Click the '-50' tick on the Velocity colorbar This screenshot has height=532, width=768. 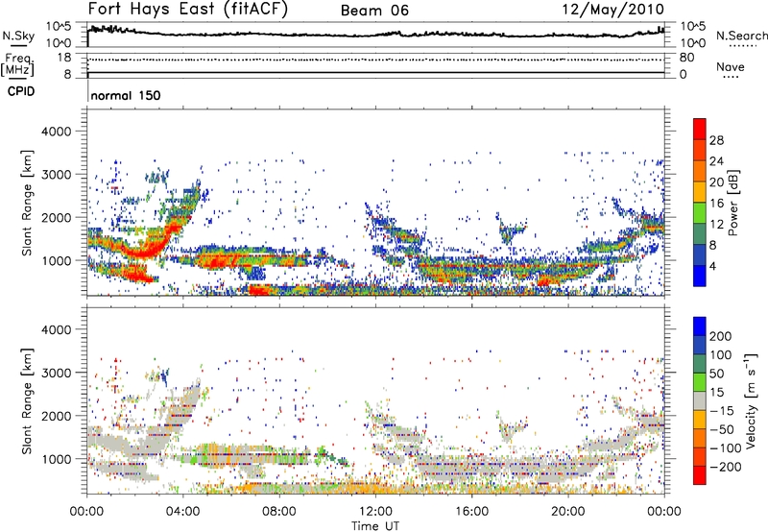tap(723, 429)
